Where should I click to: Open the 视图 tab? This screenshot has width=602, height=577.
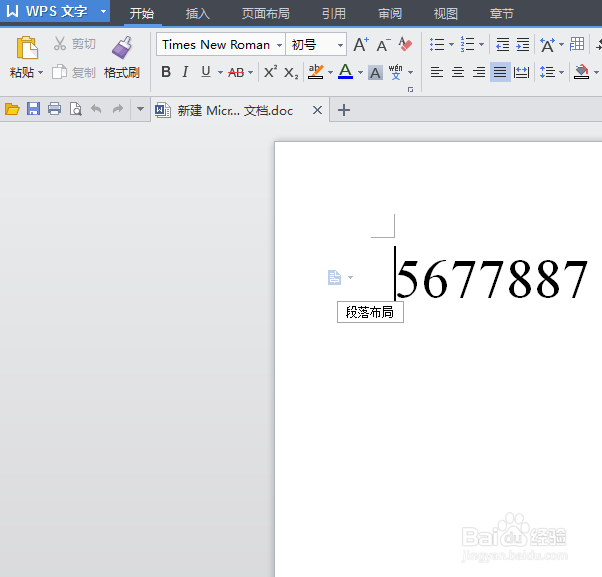click(x=446, y=13)
